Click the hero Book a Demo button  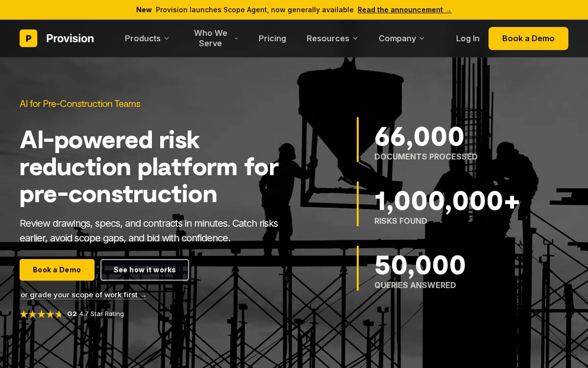click(57, 270)
